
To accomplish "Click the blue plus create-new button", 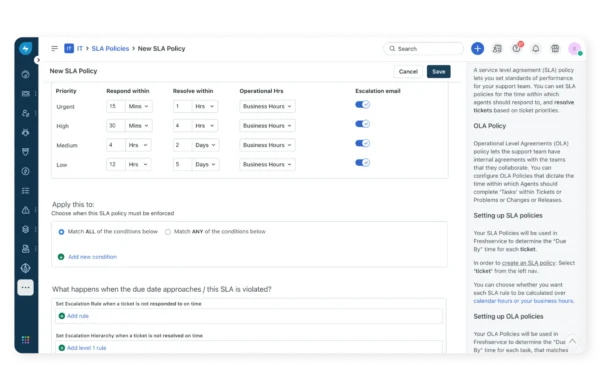I will (477, 49).
